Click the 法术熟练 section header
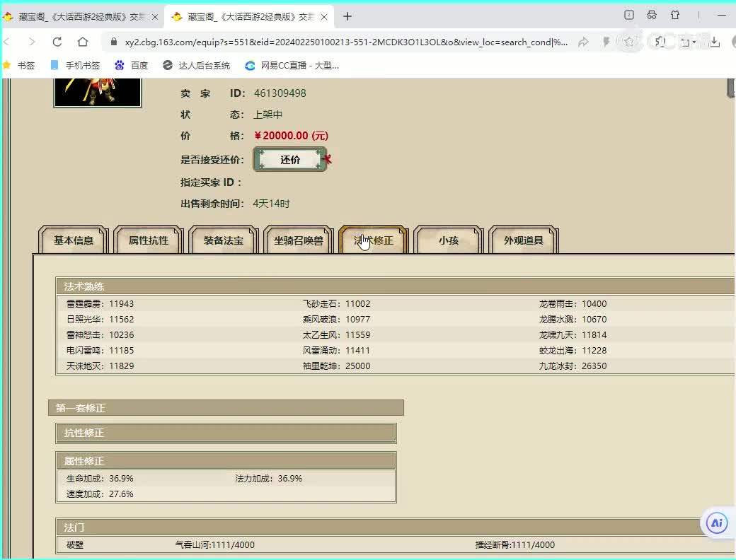736x560 pixels. coord(395,286)
